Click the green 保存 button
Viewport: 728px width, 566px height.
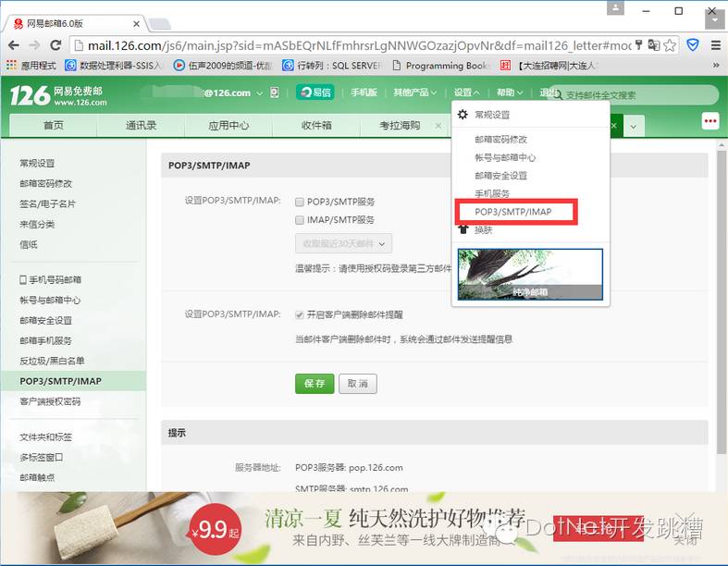pos(315,384)
